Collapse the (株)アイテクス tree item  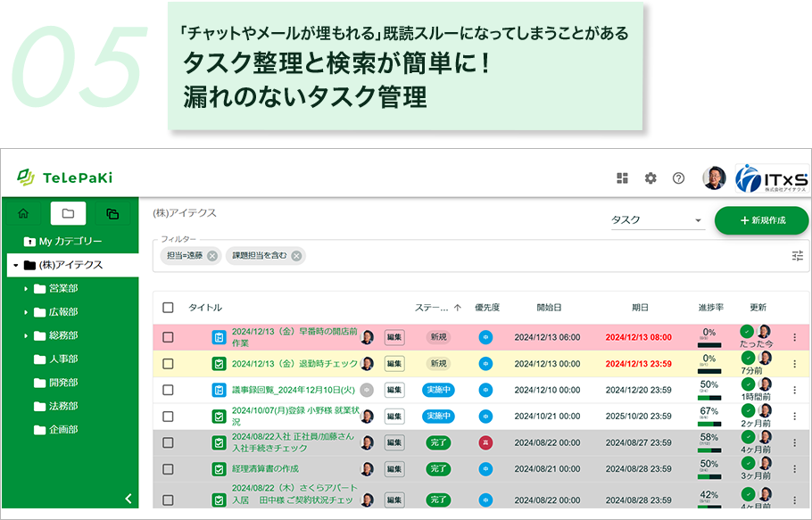pyautogui.click(x=13, y=265)
